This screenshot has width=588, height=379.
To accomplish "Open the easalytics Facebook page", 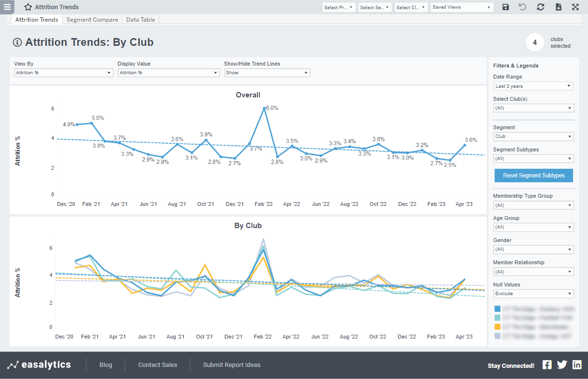I will (547, 365).
